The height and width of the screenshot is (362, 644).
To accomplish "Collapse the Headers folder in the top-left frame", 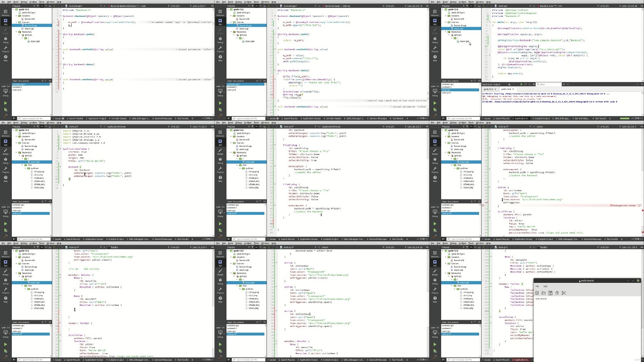I will click(x=16, y=16).
